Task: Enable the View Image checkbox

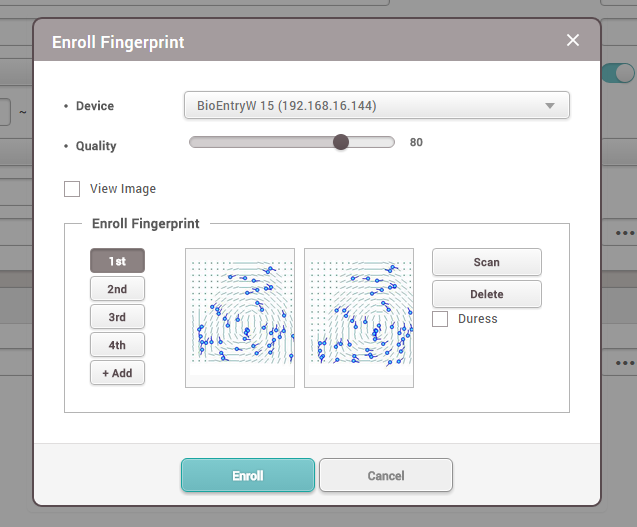Action: [72, 189]
